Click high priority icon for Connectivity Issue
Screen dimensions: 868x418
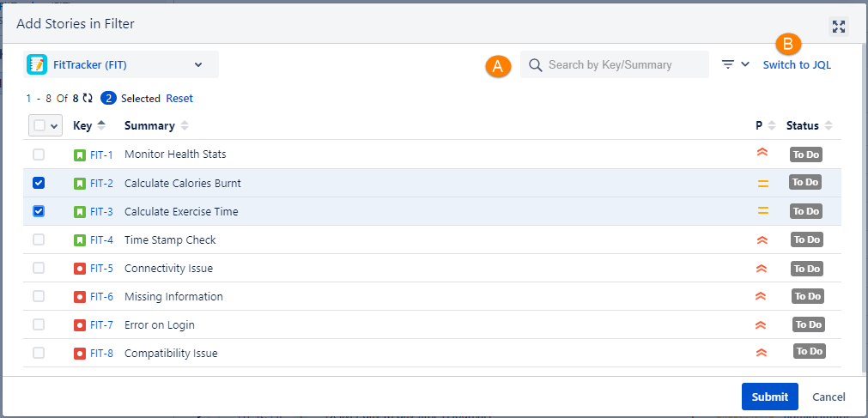762,269
